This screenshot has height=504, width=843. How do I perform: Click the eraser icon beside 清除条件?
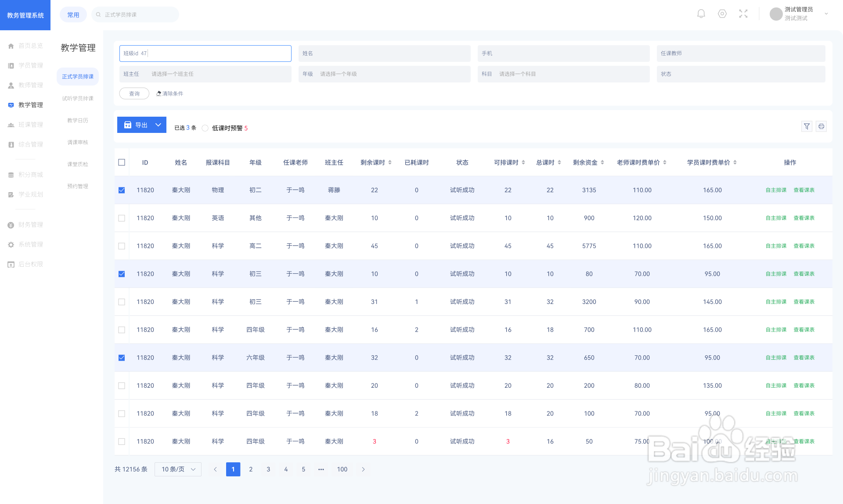159,93
